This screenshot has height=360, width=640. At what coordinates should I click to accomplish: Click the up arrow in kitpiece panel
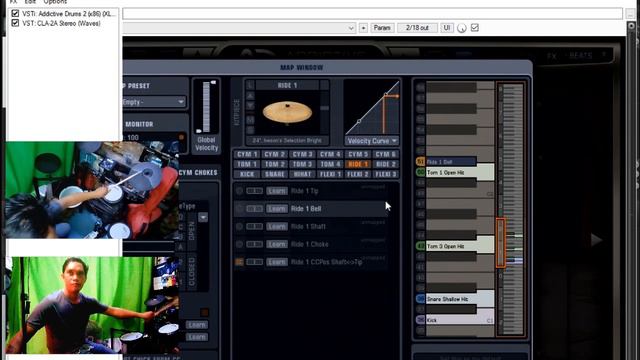[x=250, y=96]
